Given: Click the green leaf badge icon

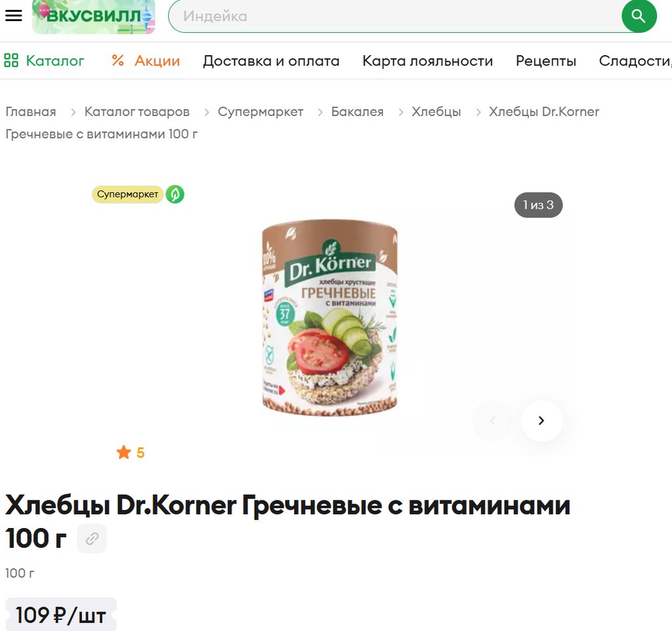Looking at the screenshot, I should point(175,194).
